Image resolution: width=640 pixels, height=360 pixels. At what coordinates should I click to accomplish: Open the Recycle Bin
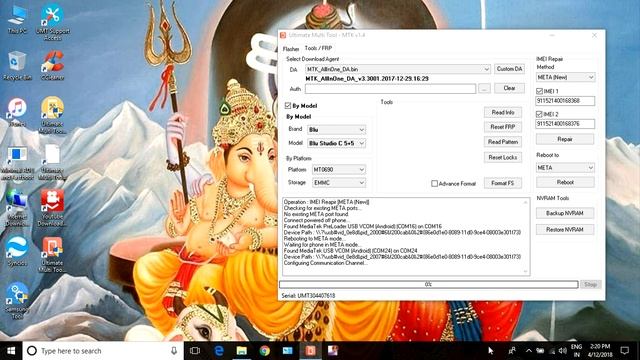pos(17,66)
